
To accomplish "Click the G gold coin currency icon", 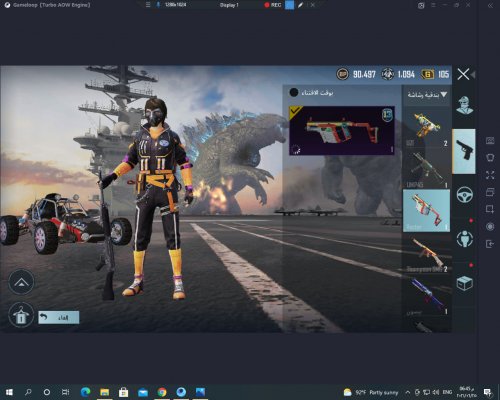I will pos(428,74).
